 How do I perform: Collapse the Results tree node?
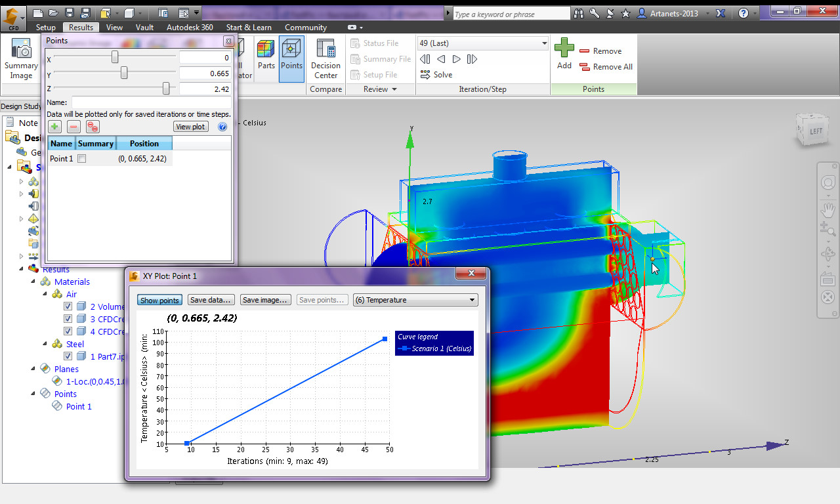(22, 269)
